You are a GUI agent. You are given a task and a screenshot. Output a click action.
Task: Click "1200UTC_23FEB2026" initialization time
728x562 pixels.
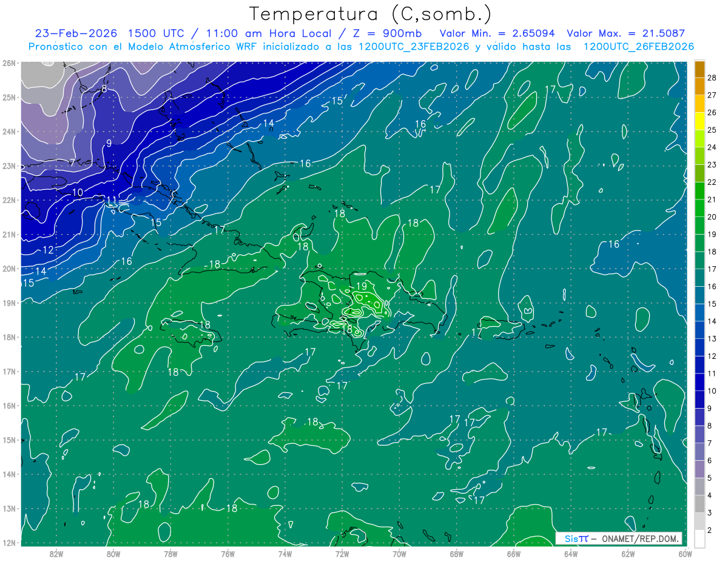413,47
